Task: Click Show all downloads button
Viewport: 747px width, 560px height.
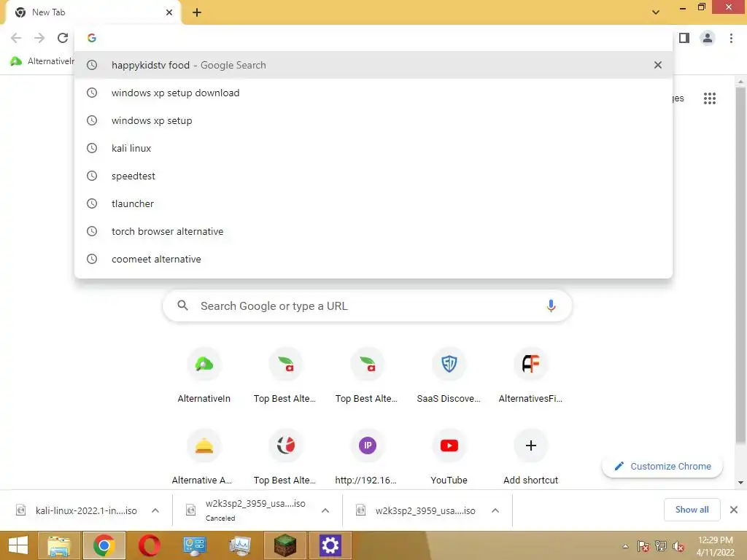Action: (692, 510)
